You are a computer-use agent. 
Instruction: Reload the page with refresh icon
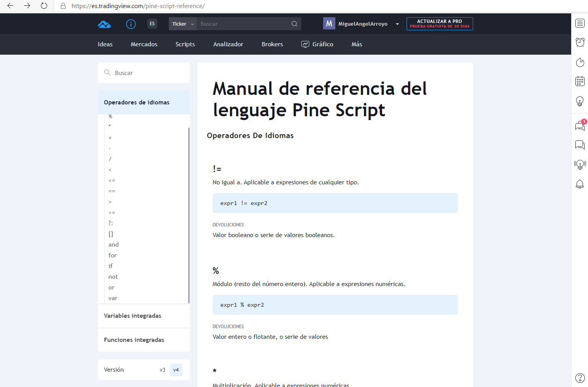coord(44,6)
